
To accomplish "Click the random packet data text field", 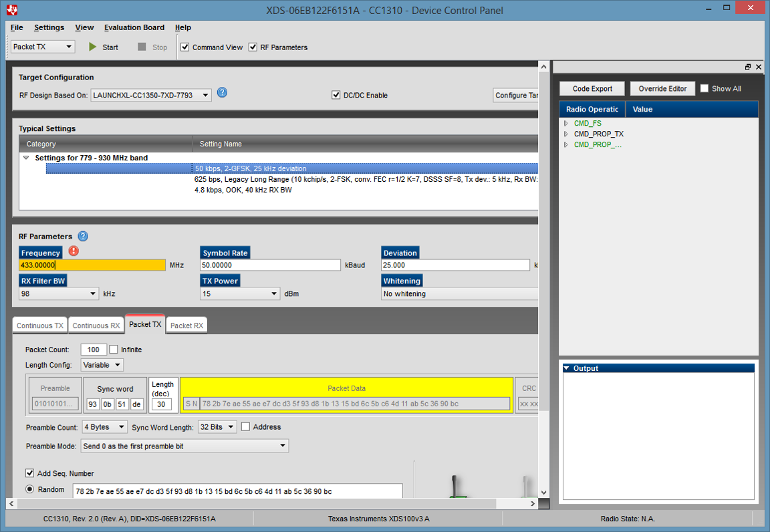I will (238, 491).
